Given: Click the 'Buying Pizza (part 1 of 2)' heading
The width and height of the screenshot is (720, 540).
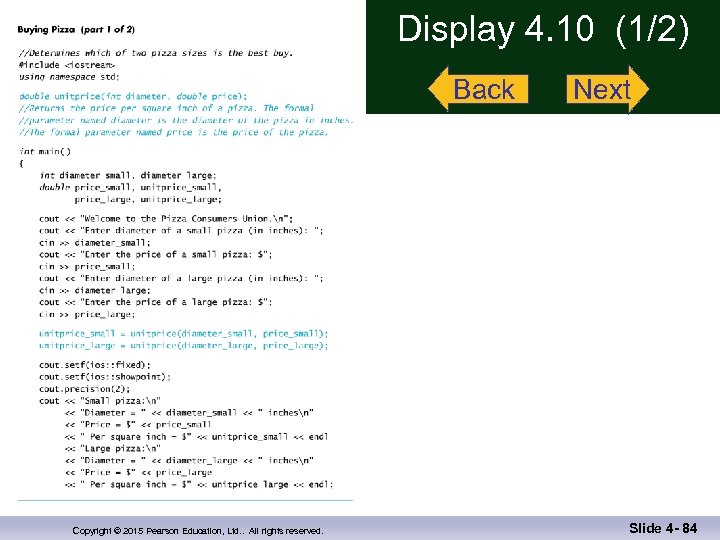Looking at the screenshot, I should [76, 30].
